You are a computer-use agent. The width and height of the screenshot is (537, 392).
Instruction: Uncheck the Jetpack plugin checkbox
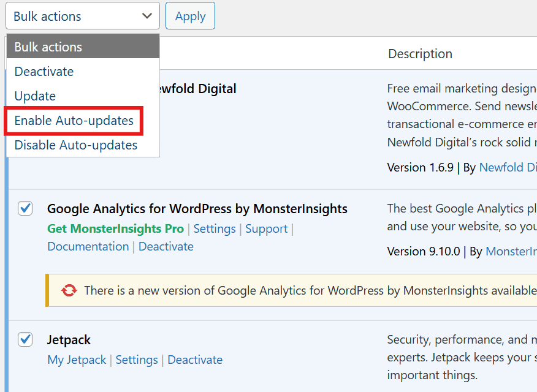25,339
